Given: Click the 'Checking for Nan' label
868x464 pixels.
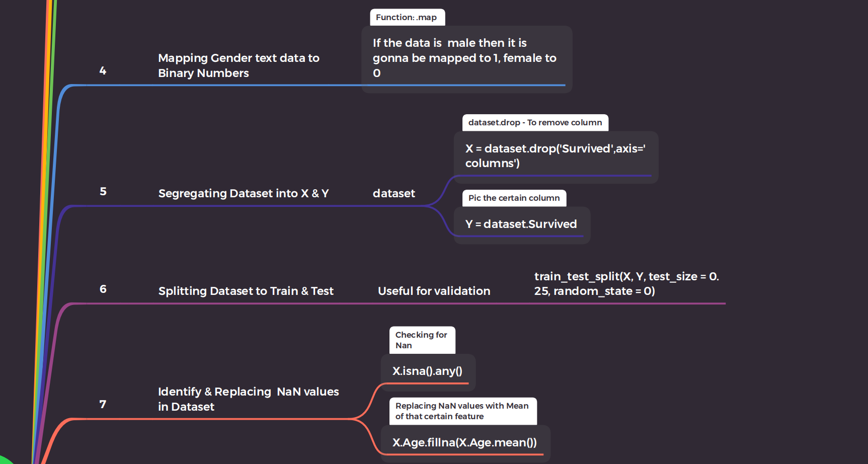Looking at the screenshot, I should pyautogui.click(x=422, y=340).
